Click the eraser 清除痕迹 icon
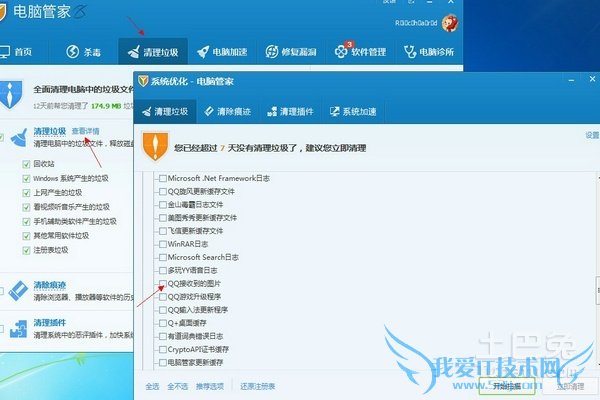 pyautogui.click(x=18, y=291)
